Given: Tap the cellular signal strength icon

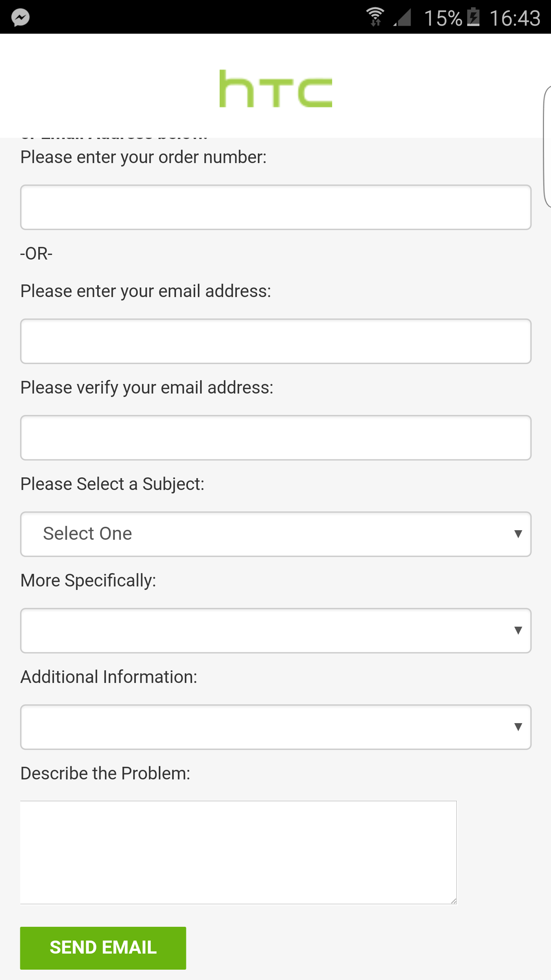Looking at the screenshot, I should (403, 17).
